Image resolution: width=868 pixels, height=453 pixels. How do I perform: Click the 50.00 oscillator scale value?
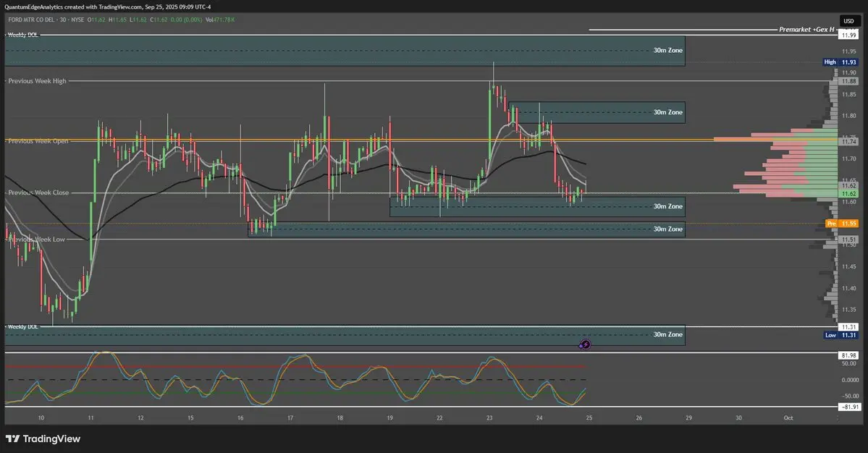click(x=848, y=363)
